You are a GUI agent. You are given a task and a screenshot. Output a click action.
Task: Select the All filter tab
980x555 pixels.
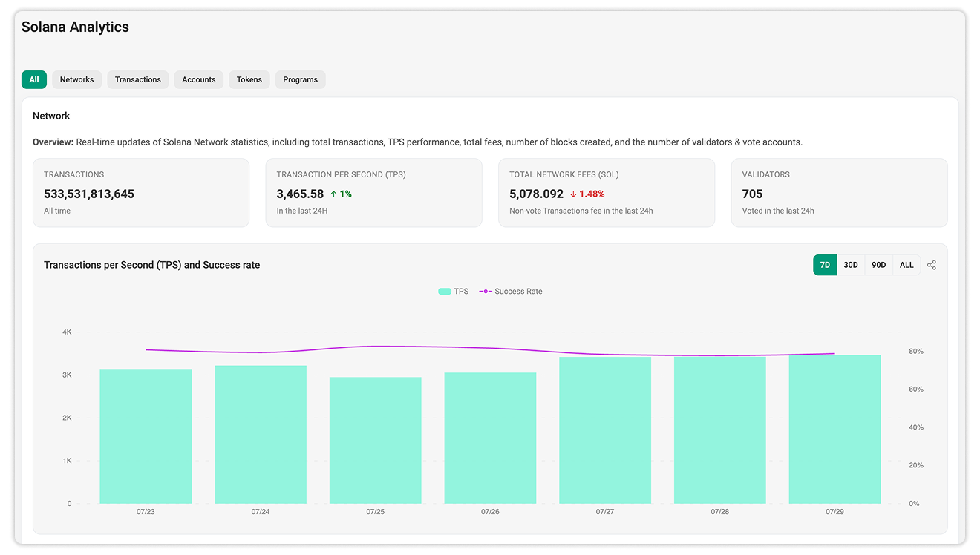click(x=34, y=79)
